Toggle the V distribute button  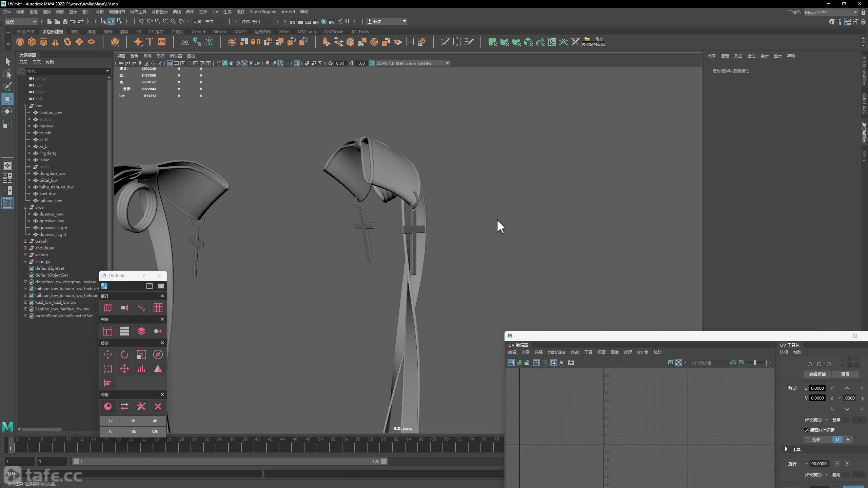(x=848, y=440)
